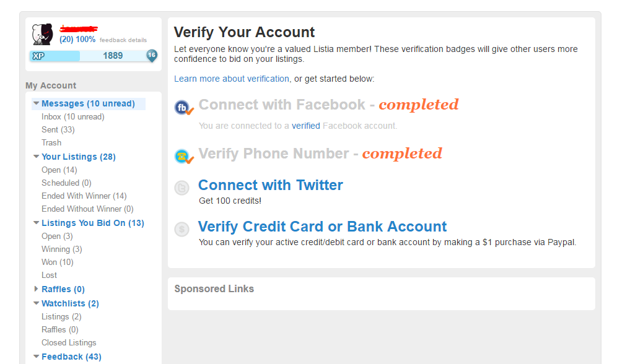Click the Facebook verification badge icon
Viewport: 638px width, 364px height.
pyautogui.click(x=183, y=108)
